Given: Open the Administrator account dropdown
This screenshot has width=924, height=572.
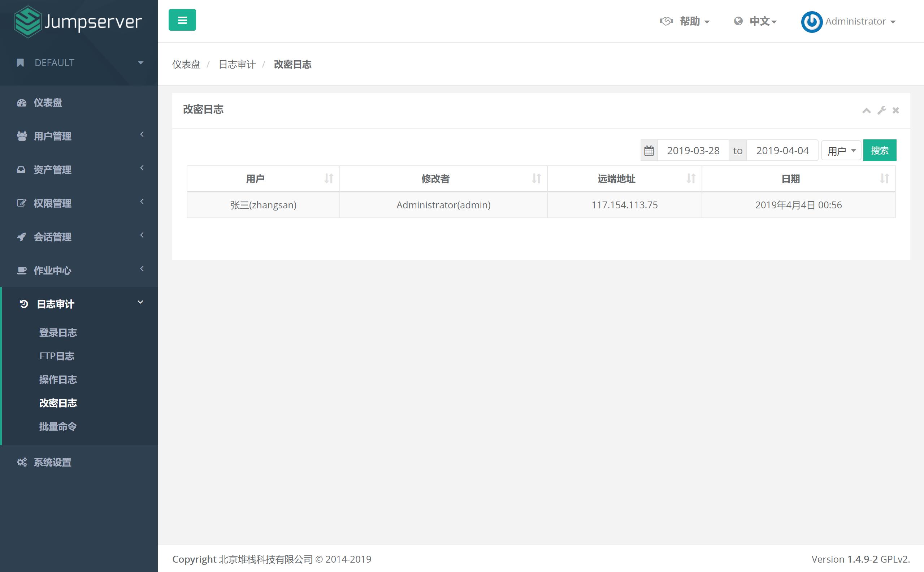Looking at the screenshot, I should click(x=860, y=22).
